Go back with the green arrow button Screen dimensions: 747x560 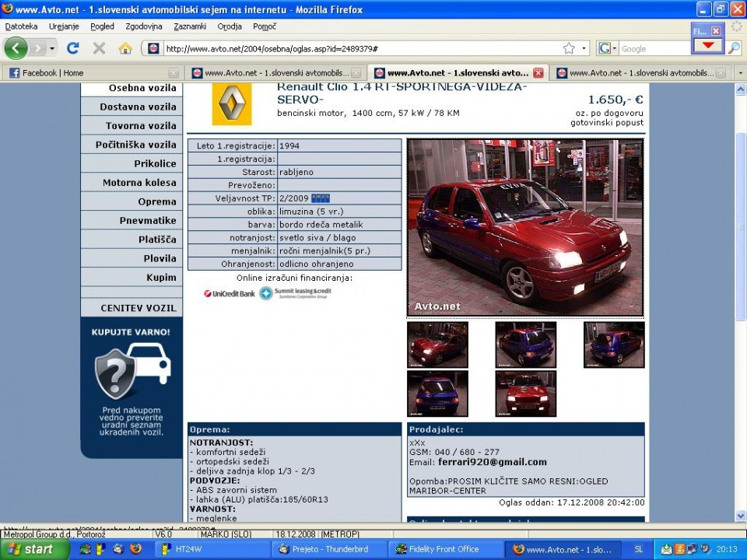coord(16,48)
